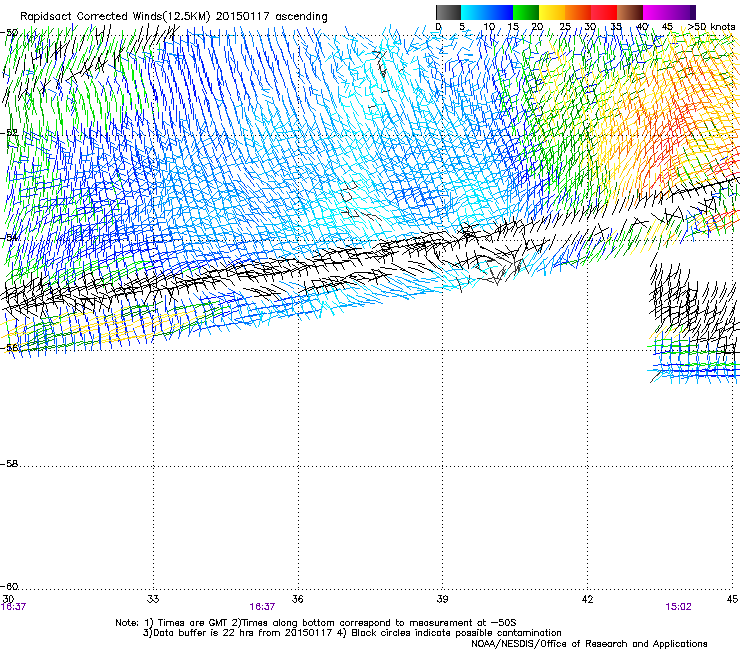
Task: Click the 39 longitude axis label
Action: coord(442,599)
